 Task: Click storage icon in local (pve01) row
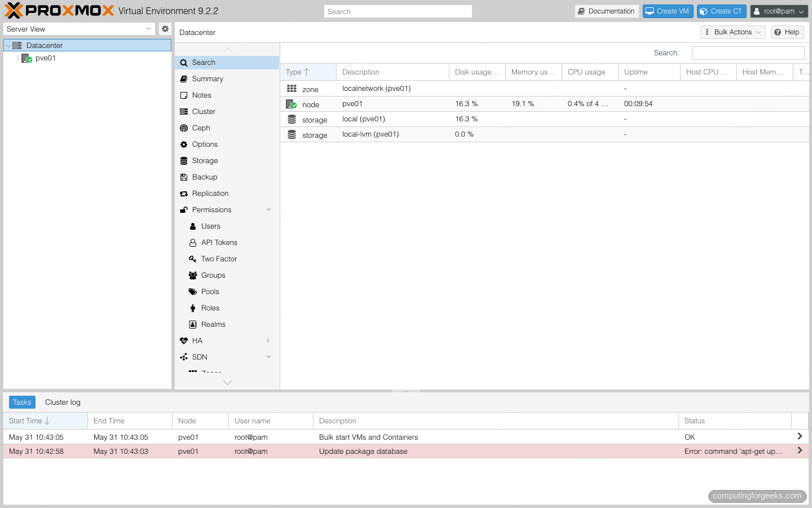pos(292,119)
